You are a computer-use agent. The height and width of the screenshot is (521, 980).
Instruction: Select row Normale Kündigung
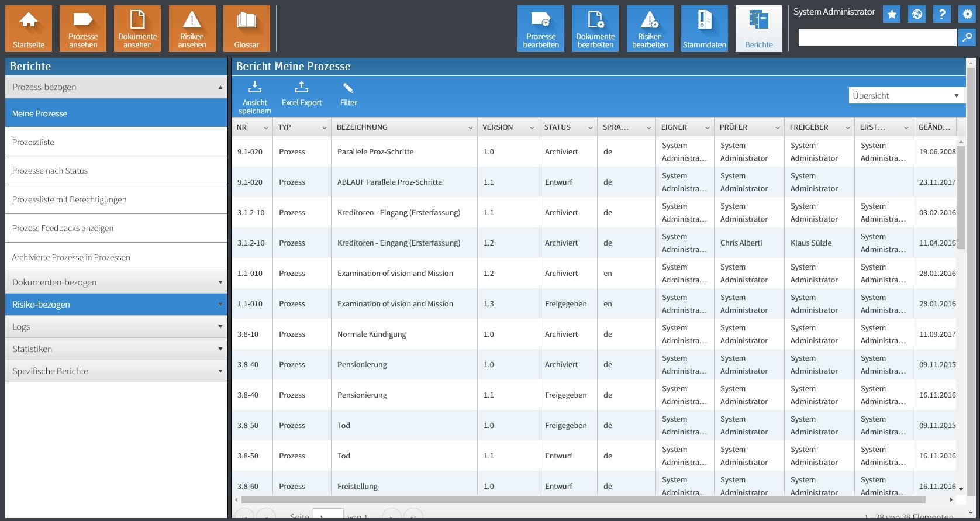coord(593,334)
